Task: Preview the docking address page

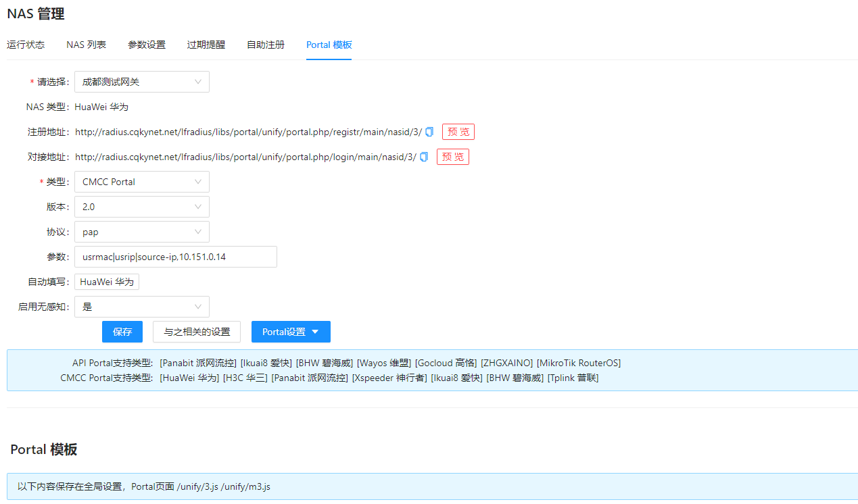Action: click(x=453, y=157)
